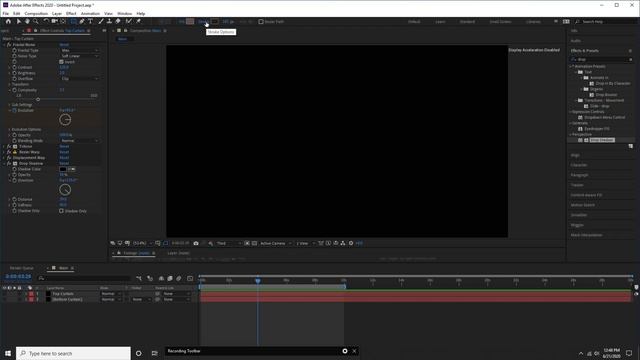Open the Graph Editor icon
The height and width of the screenshot is (360, 640).
(190, 278)
